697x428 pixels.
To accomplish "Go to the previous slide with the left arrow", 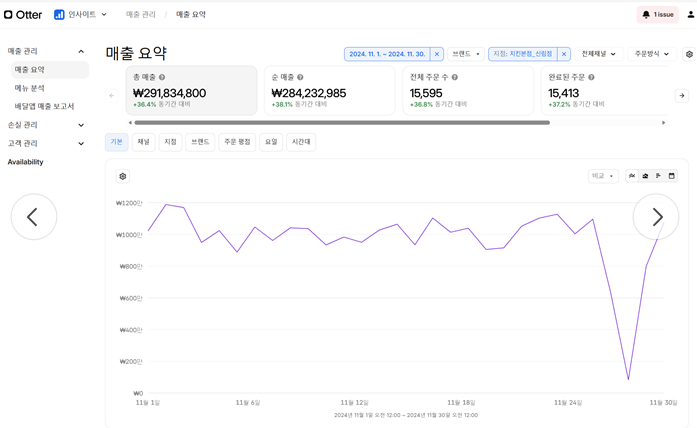I will (34, 217).
